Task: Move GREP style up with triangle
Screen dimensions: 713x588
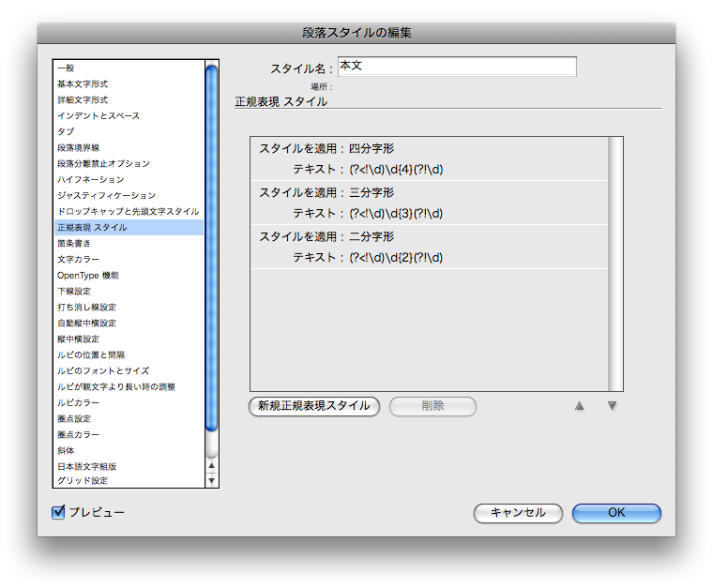Action: coord(580,406)
